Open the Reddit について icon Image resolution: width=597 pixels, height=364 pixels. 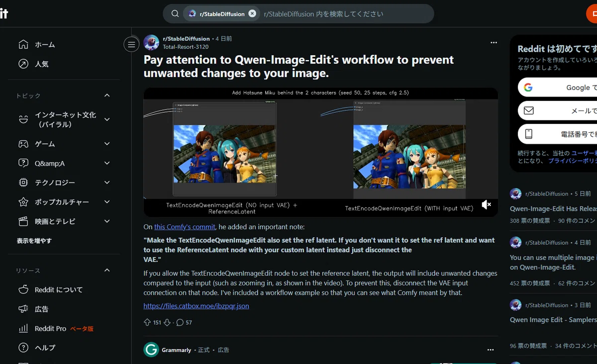click(x=23, y=289)
